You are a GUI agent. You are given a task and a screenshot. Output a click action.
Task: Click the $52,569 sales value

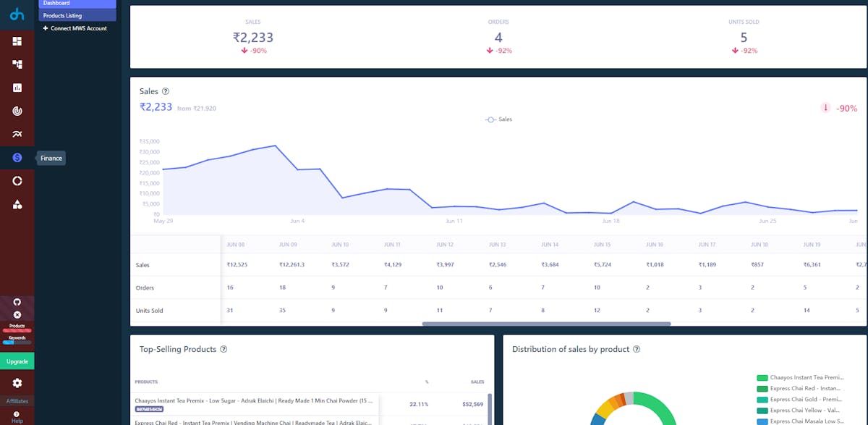[x=472, y=404]
